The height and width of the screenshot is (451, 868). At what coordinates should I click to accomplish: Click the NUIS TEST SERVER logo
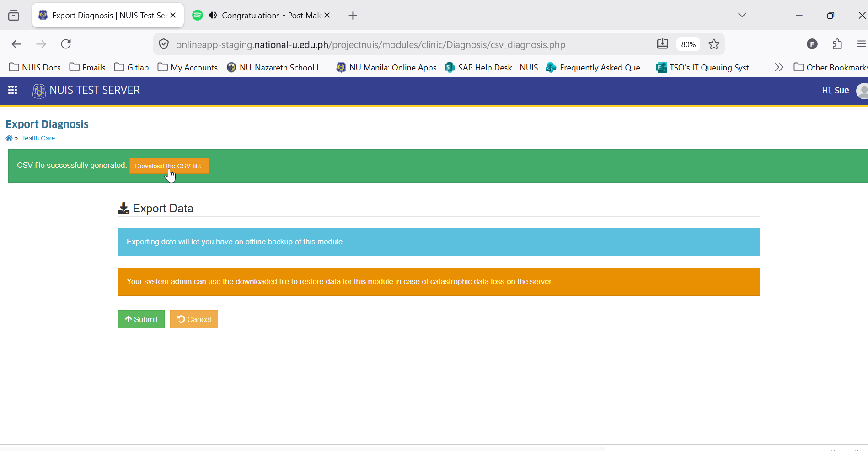pyautogui.click(x=86, y=91)
